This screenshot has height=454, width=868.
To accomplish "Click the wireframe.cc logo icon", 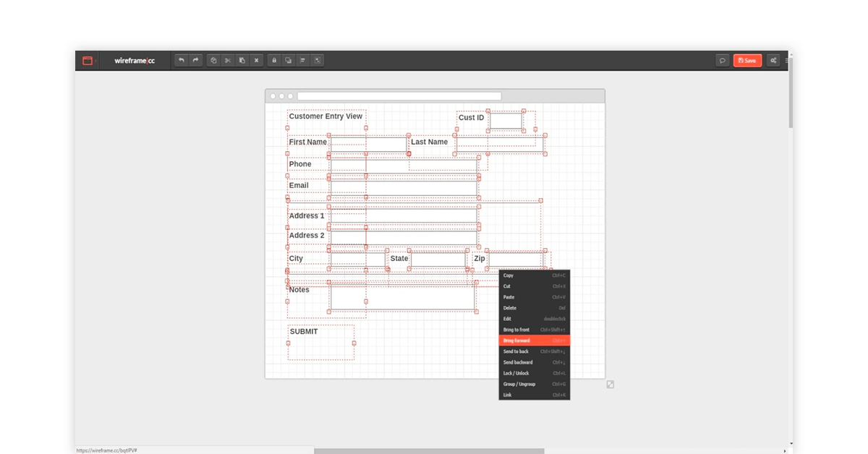I will 88,60.
